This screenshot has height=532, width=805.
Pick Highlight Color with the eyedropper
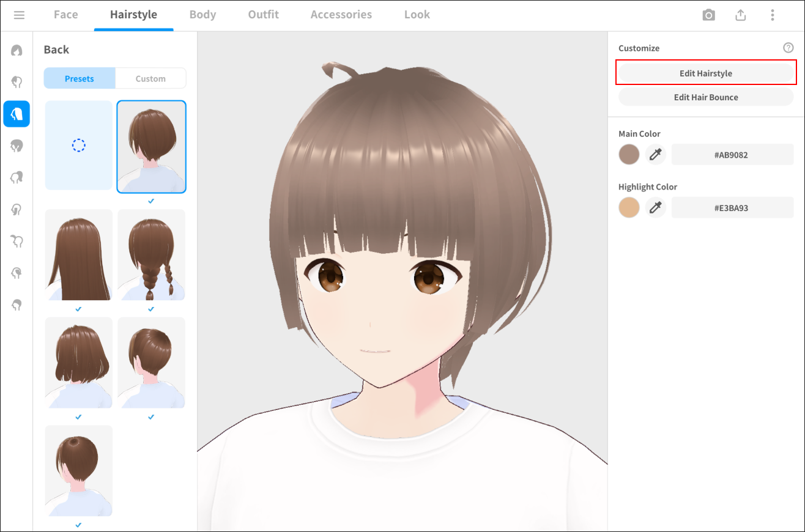coord(656,208)
